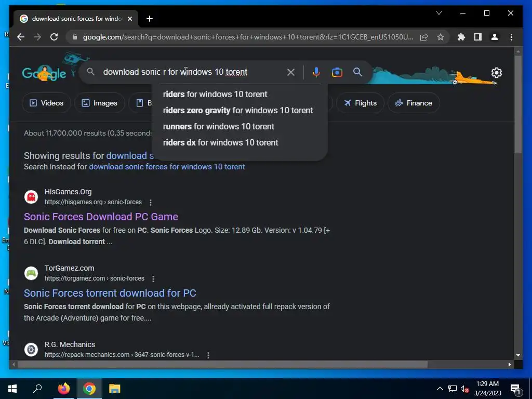This screenshot has width=532, height=399.
Task: Click the page scroll up arrow
Action: (x=518, y=51)
